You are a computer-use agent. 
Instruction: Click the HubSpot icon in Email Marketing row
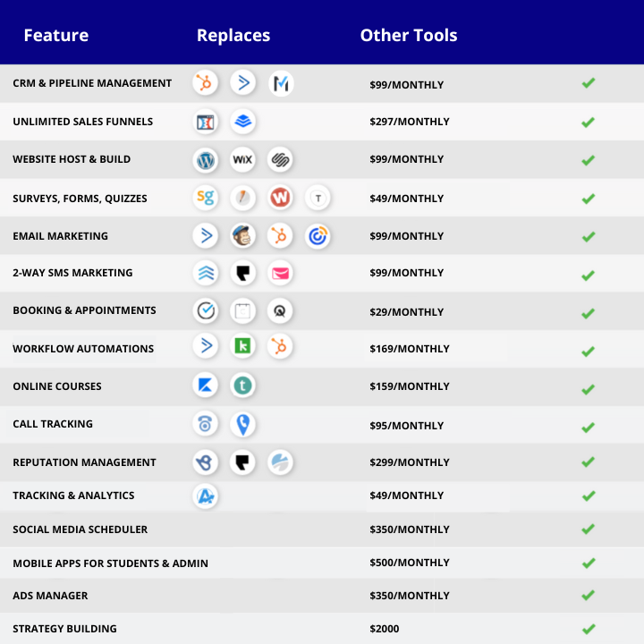coord(280,236)
